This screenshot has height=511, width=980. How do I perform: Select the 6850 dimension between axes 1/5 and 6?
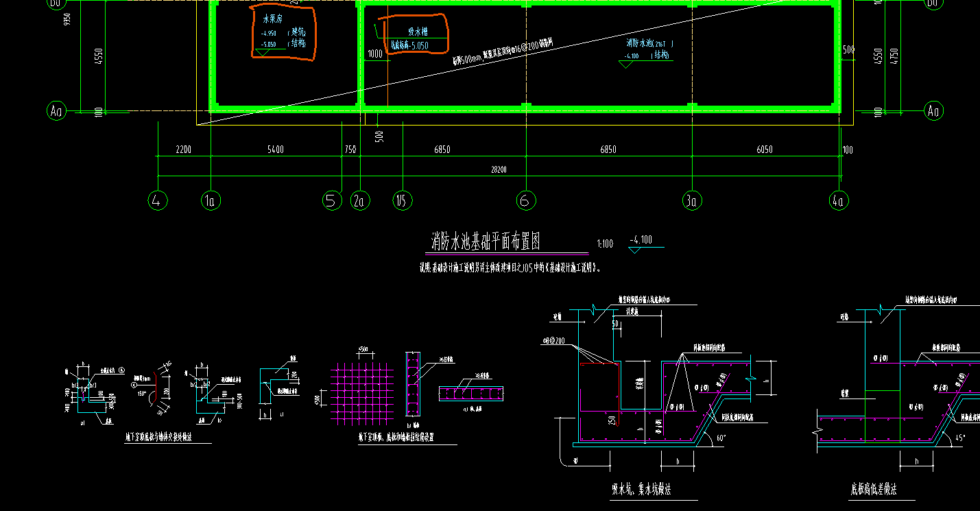click(x=442, y=150)
